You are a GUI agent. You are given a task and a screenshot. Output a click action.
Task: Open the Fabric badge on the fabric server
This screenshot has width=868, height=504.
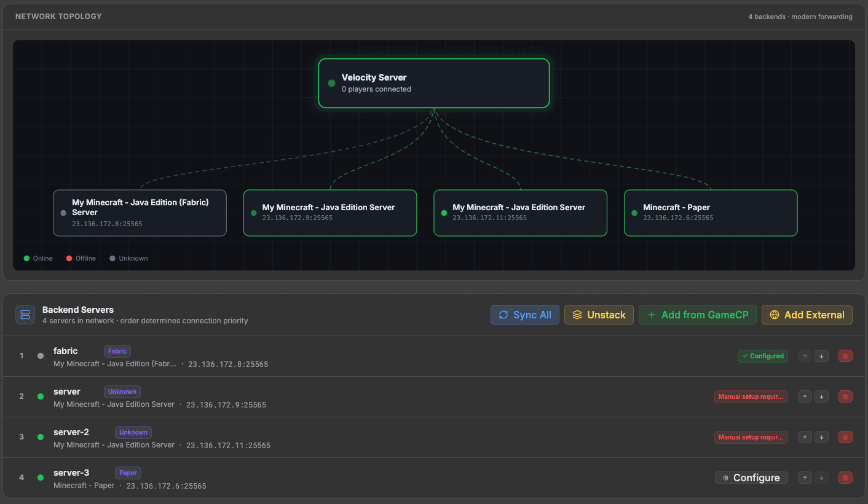tap(117, 351)
